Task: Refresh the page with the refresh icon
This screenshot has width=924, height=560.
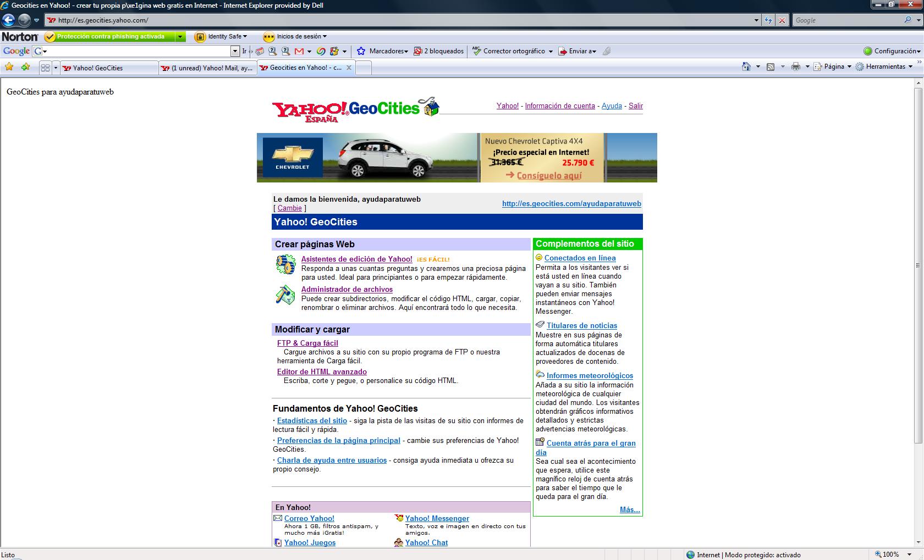Action: coord(768,20)
